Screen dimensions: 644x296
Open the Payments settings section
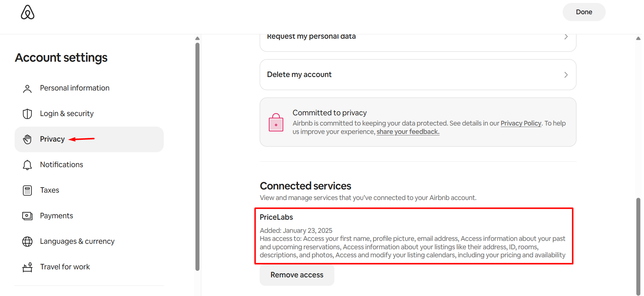(x=57, y=216)
